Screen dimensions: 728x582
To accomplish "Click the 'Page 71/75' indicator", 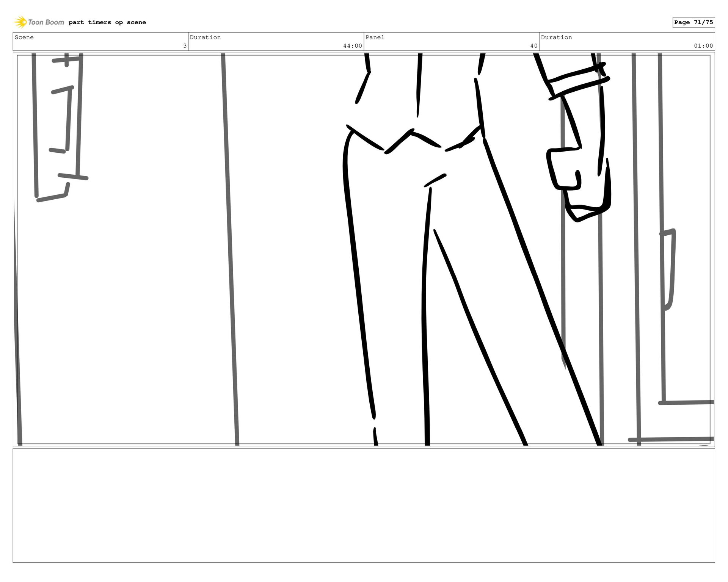I will click(x=693, y=22).
